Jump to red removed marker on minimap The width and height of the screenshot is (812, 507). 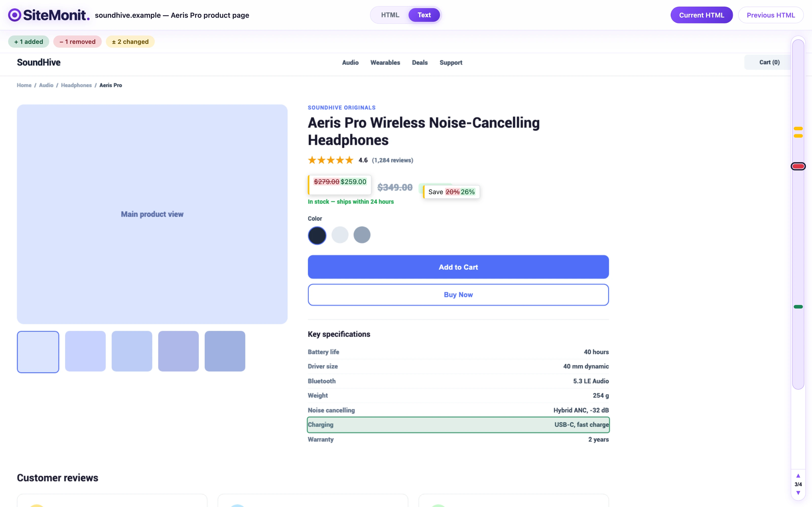(798, 166)
